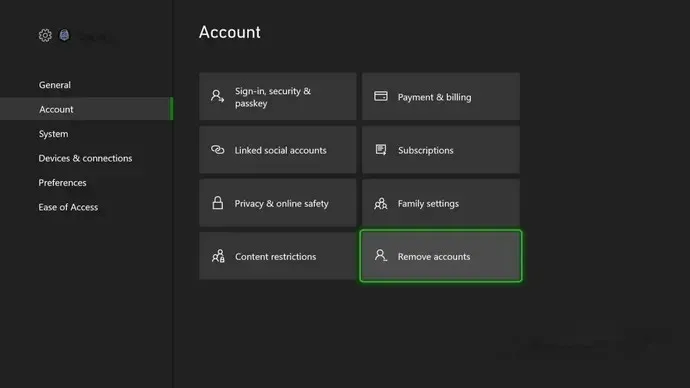690x388 pixels.
Task: Click the Family settings people icon
Action: click(381, 203)
